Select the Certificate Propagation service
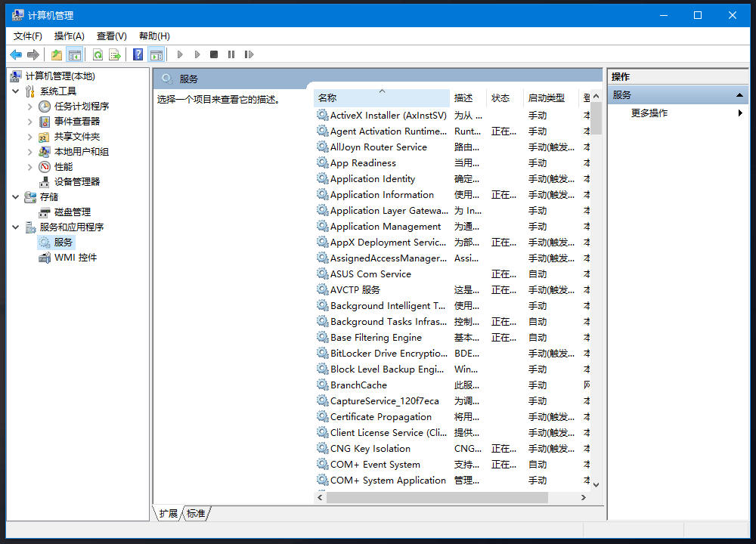Viewport: 756px width, 544px height. [381, 417]
